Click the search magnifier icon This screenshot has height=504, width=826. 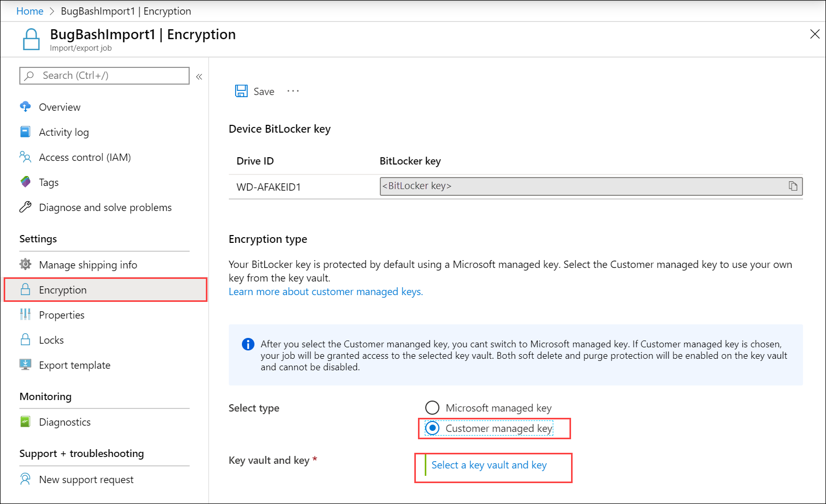pos(30,76)
